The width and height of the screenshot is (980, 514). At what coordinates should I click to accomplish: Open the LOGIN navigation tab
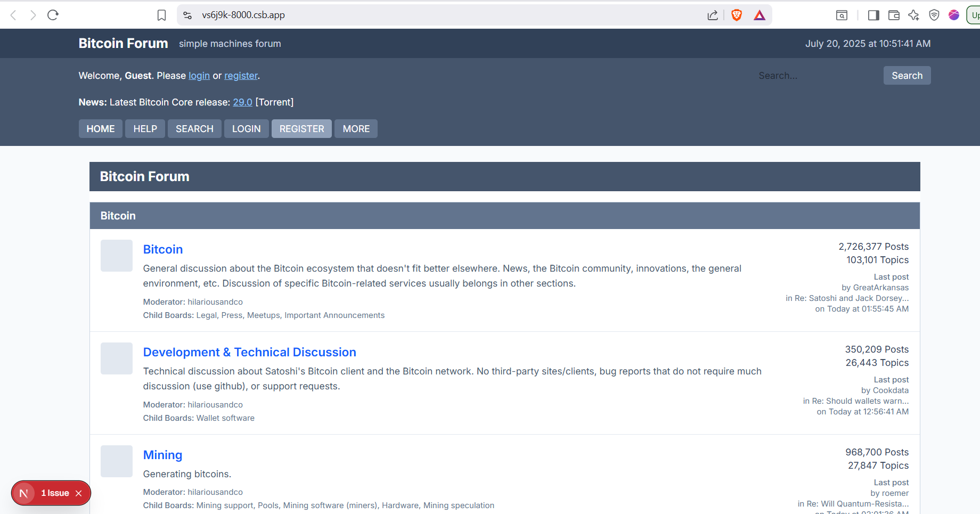click(x=247, y=129)
